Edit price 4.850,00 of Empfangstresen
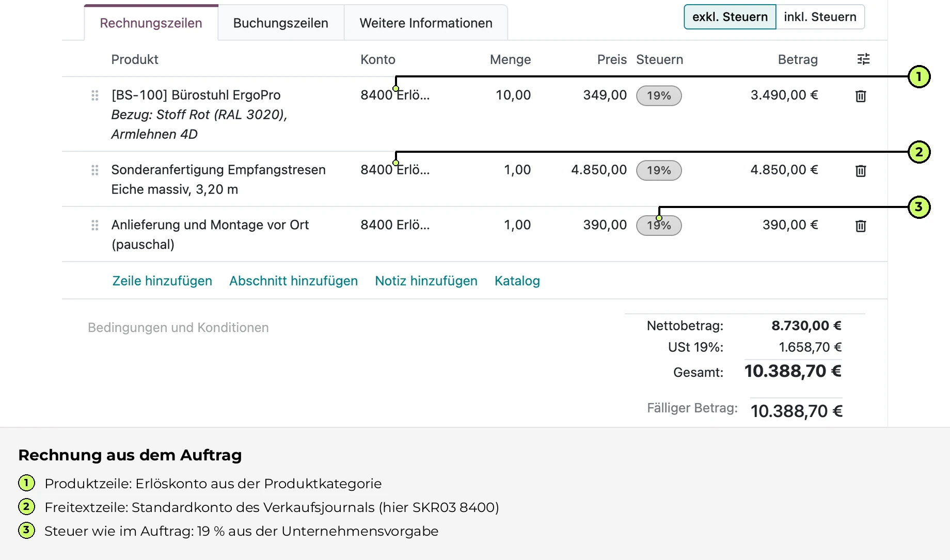 [599, 170]
